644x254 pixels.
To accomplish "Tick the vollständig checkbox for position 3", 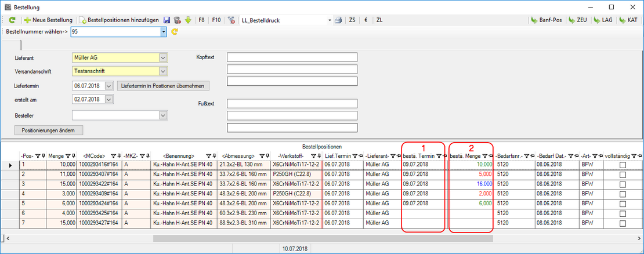I will [623, 184].
